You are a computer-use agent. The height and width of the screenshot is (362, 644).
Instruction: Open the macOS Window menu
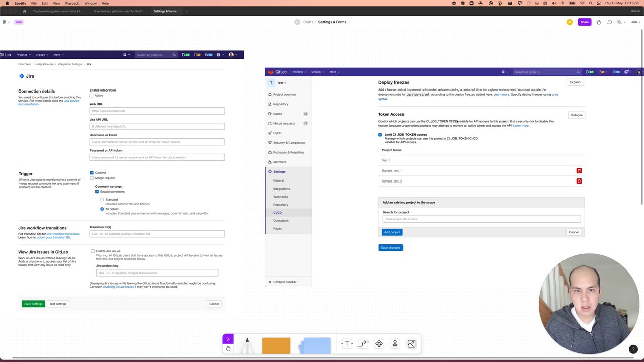point(91,3)
